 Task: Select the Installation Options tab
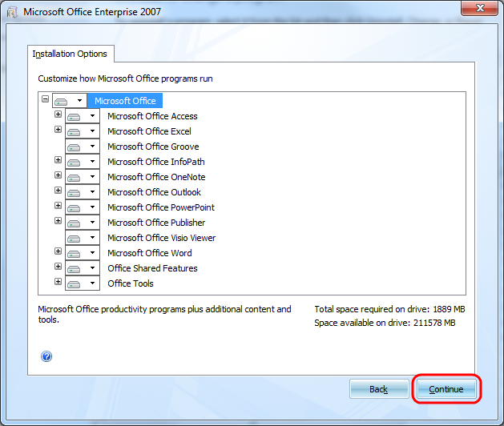pos(70,54)
